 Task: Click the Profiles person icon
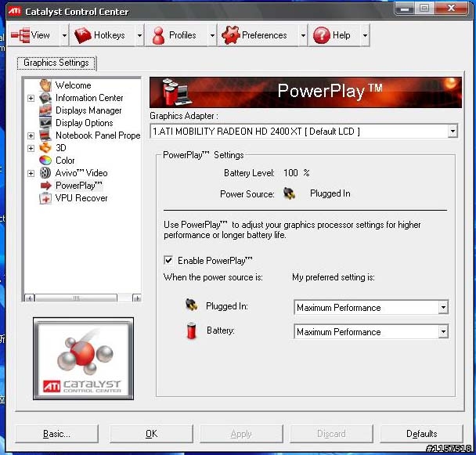[158, 35]
